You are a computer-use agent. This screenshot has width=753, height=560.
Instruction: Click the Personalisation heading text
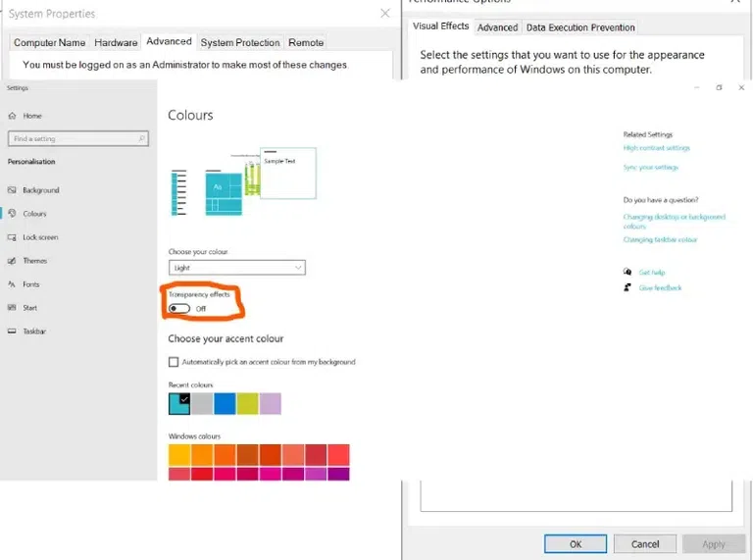click(x=31, y=162)
